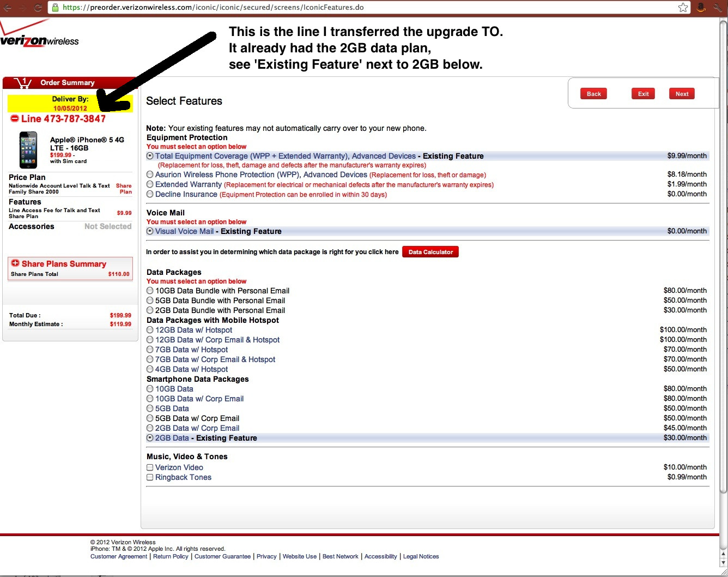Select Total Equipment Coverage radio option

150,156
